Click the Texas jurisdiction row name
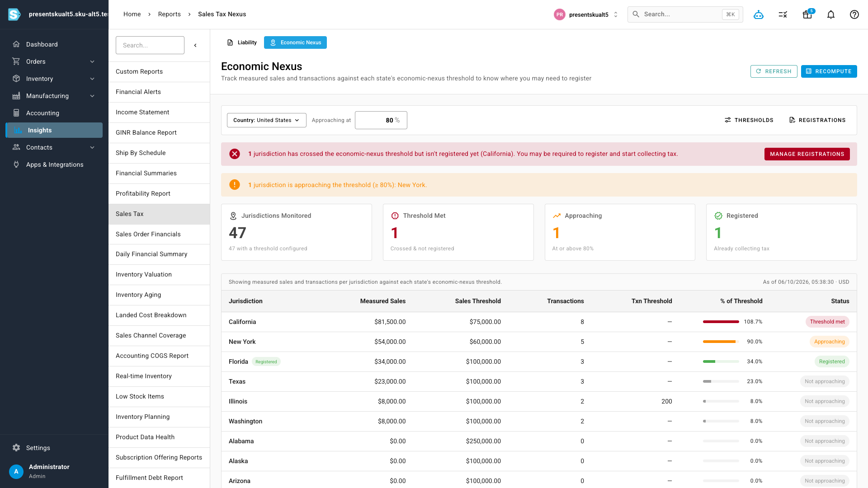868x488 pixels. 237,381
